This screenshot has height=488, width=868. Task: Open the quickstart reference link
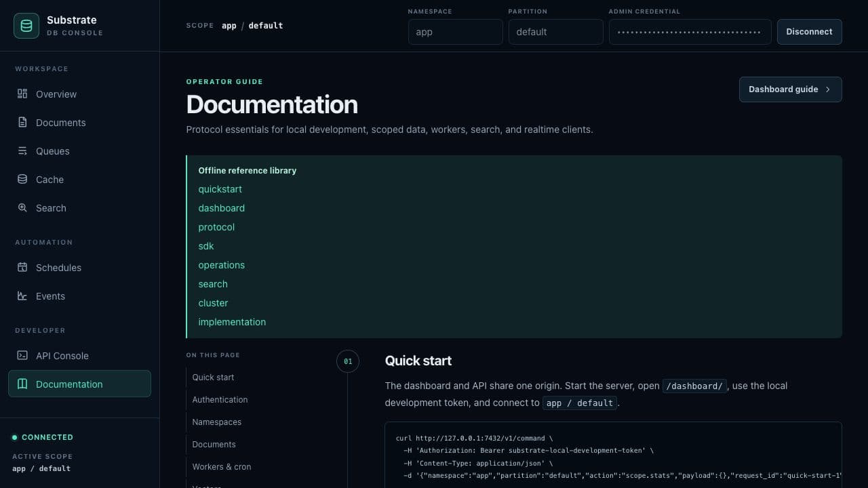(x=220, y=189)
